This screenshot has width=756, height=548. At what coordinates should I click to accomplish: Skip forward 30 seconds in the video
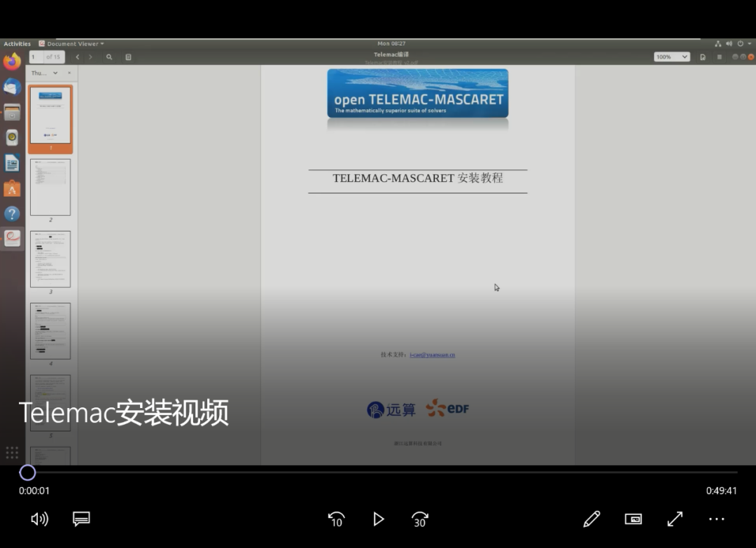(419, 519)
